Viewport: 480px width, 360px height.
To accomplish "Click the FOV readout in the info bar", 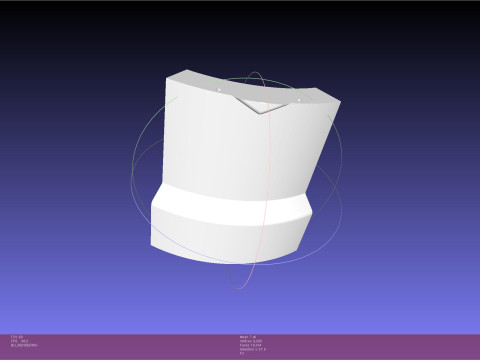I will pyautogui.click(x=17, y=337).
